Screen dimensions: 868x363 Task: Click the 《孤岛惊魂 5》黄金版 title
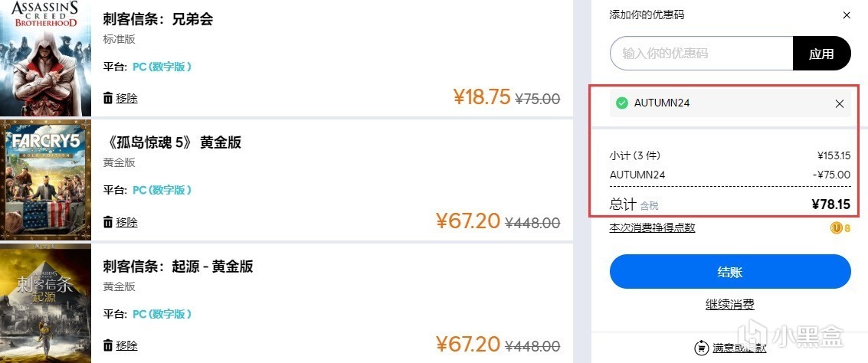(172, 142)
